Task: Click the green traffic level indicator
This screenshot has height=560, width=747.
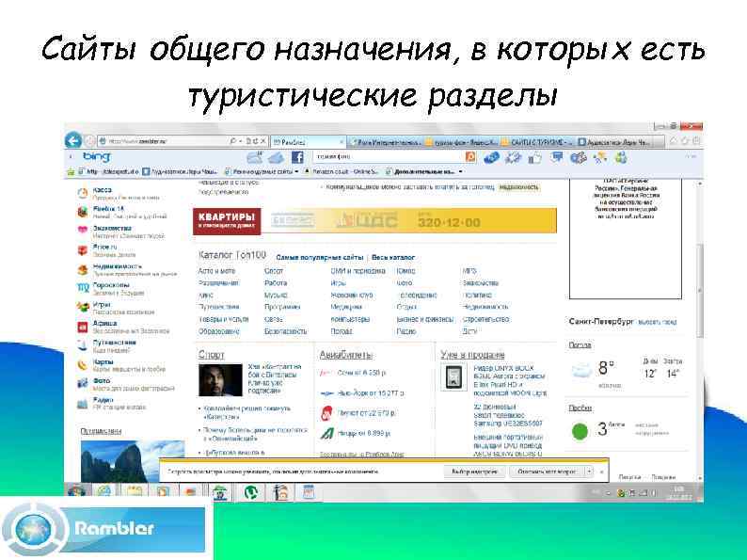Action: tap(580, 431)
